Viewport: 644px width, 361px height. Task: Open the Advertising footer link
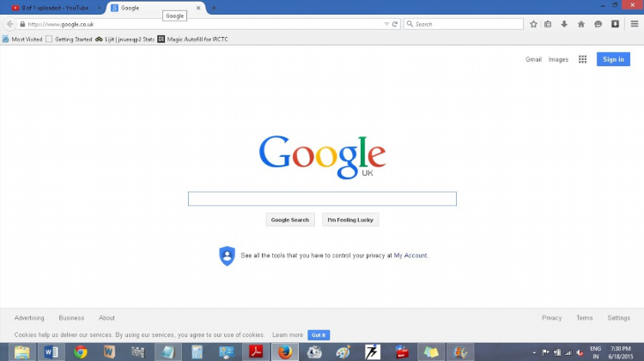tap(29, 318)
